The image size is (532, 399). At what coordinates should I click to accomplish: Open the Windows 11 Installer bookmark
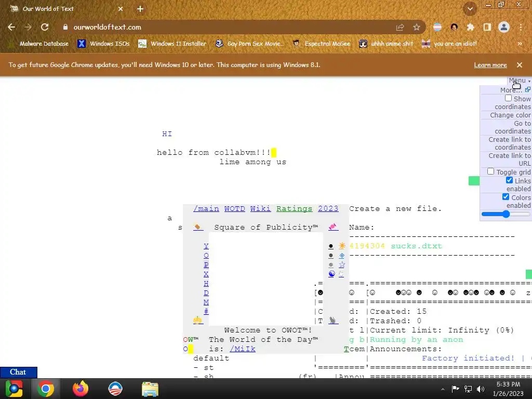[x=172, y=44]
